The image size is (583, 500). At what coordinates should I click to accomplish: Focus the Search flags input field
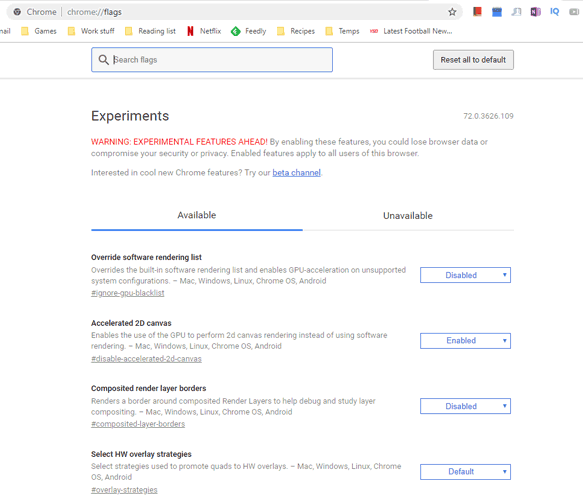(x=212, y=59)
